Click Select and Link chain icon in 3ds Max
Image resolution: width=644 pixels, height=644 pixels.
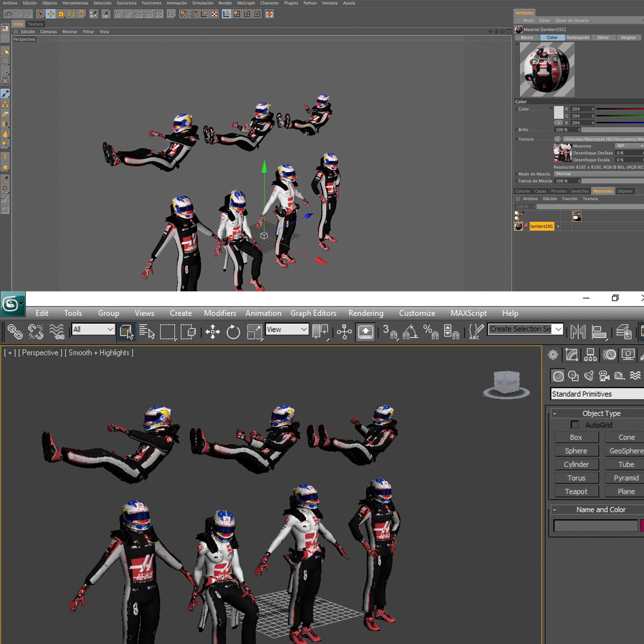point(15,332)
